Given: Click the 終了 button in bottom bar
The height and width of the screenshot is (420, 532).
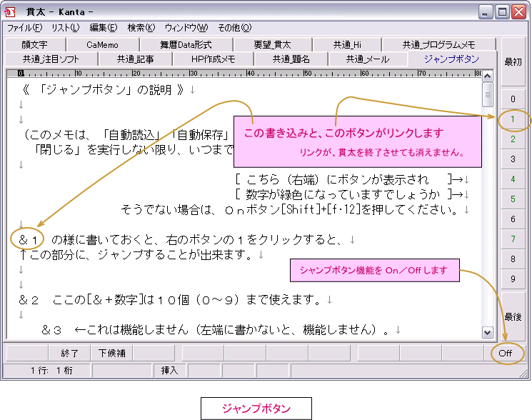Looking at the screenshot, I should coord(70,353).
